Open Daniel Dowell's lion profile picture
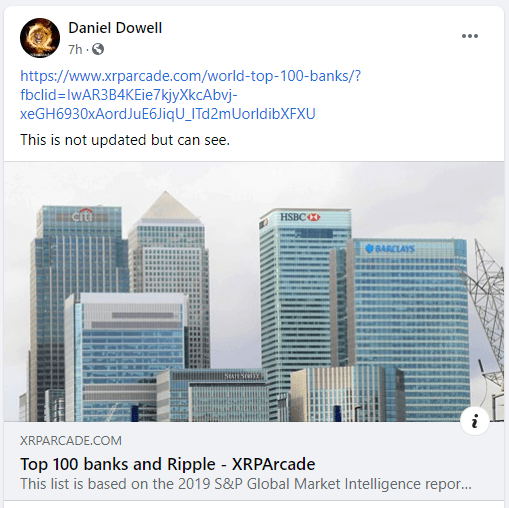509x508 pixels. (40, 38)
